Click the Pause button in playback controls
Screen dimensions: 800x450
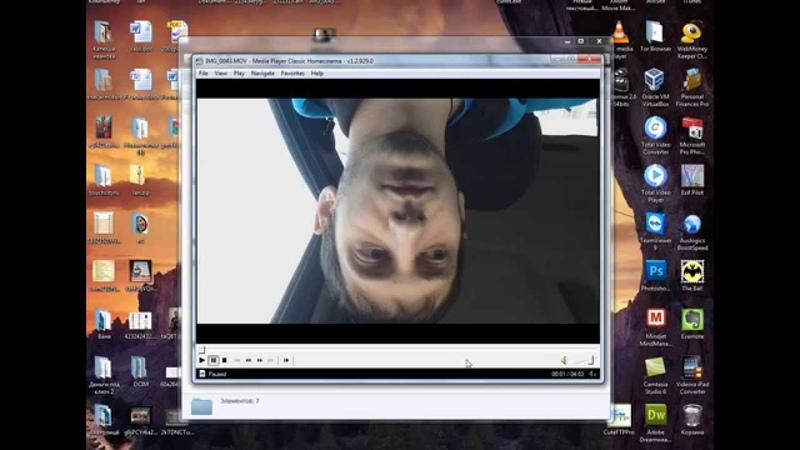coord(214,360)
